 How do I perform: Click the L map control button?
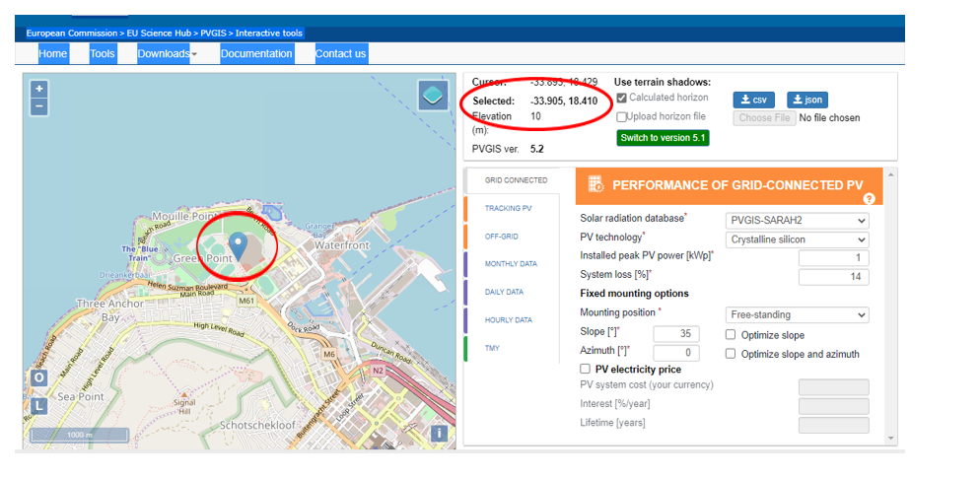pyautogui.click(x=38, y=405)
